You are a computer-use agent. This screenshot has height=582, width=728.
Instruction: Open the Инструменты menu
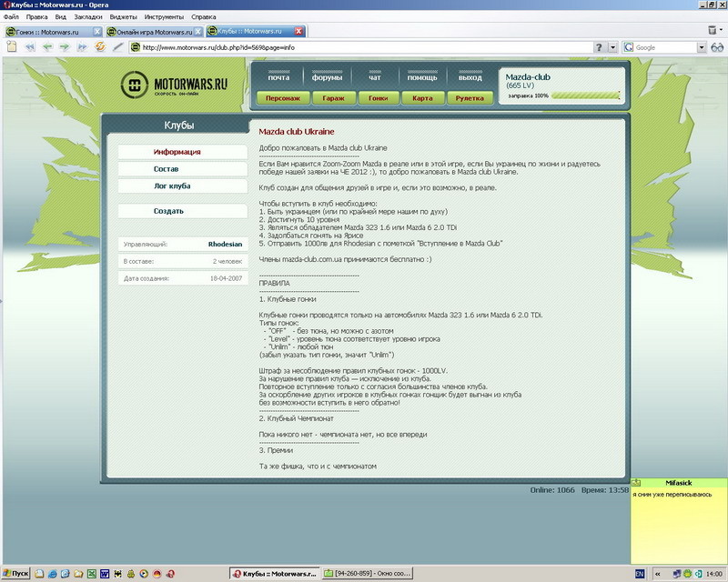point(164,16)
